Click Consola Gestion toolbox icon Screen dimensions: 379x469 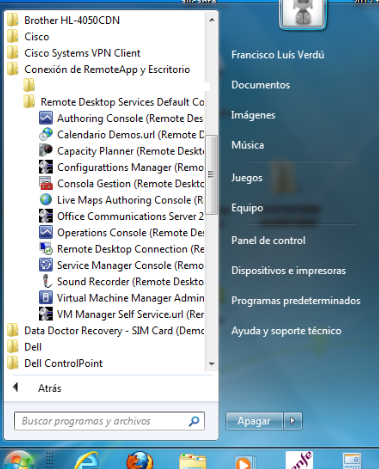point(46,183)
